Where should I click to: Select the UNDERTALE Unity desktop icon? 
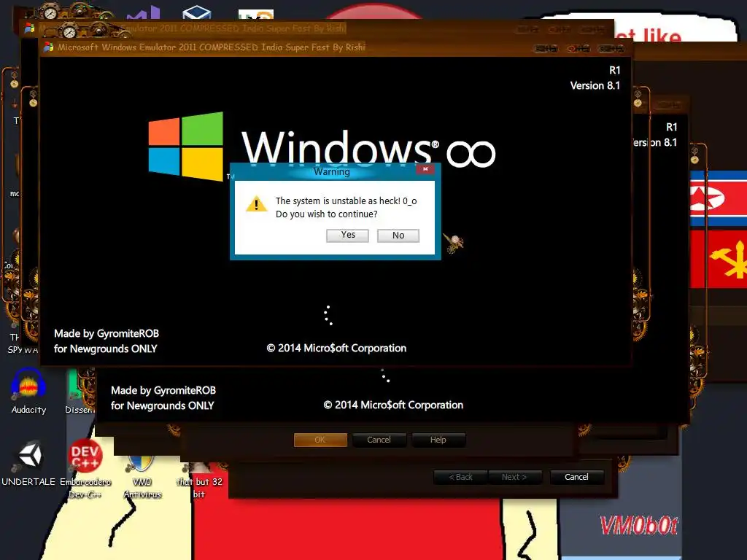point(28,464)
